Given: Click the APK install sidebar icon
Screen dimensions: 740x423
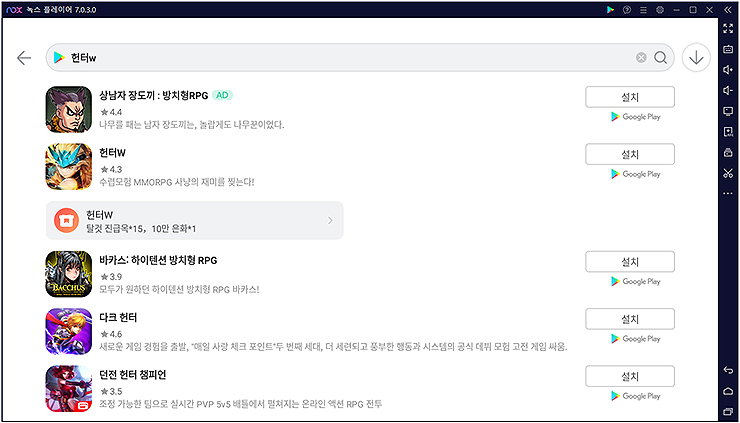Looking at the screenshot, I should tap(728, 132).
